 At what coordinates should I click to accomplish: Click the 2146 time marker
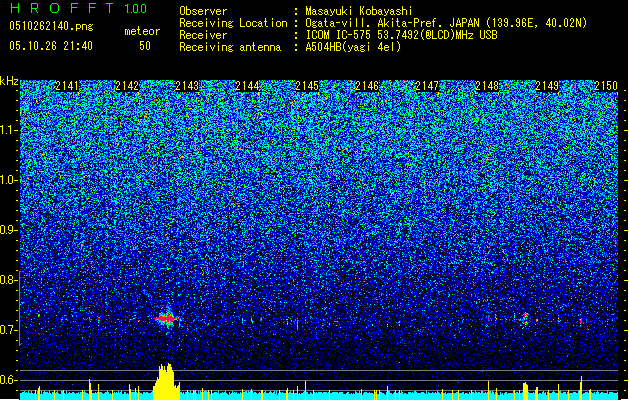point(367,86)
